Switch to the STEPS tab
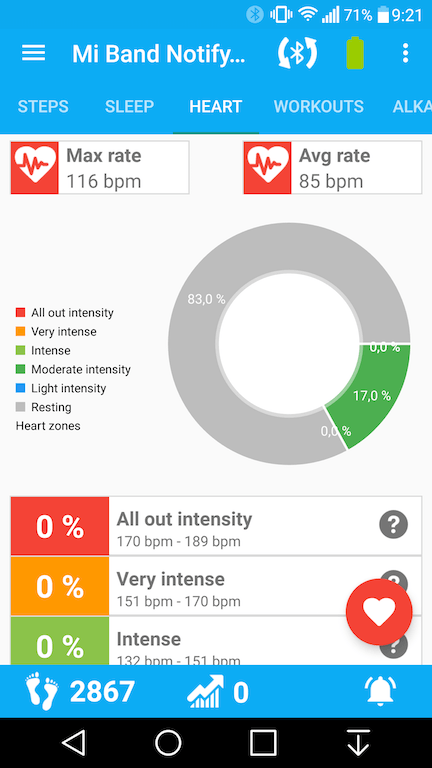Image resolution: width=432 pixels, height=768 pixels. [43, 106]
